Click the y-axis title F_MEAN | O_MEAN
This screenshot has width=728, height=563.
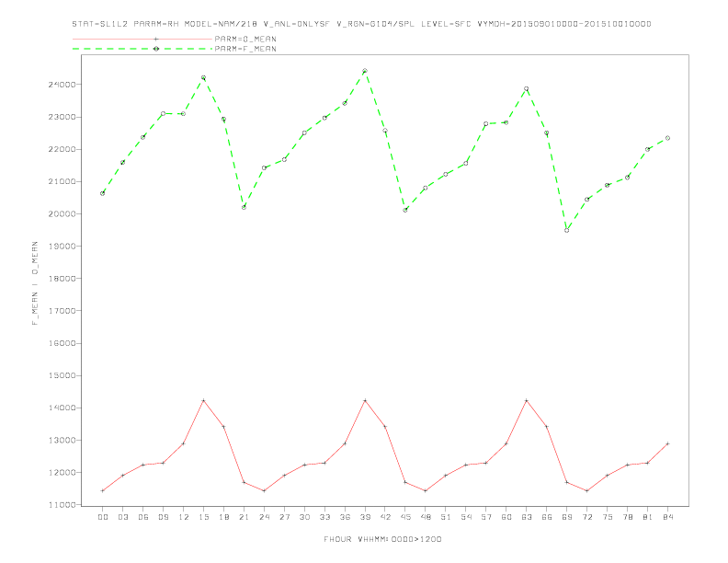tap(35, 283)
